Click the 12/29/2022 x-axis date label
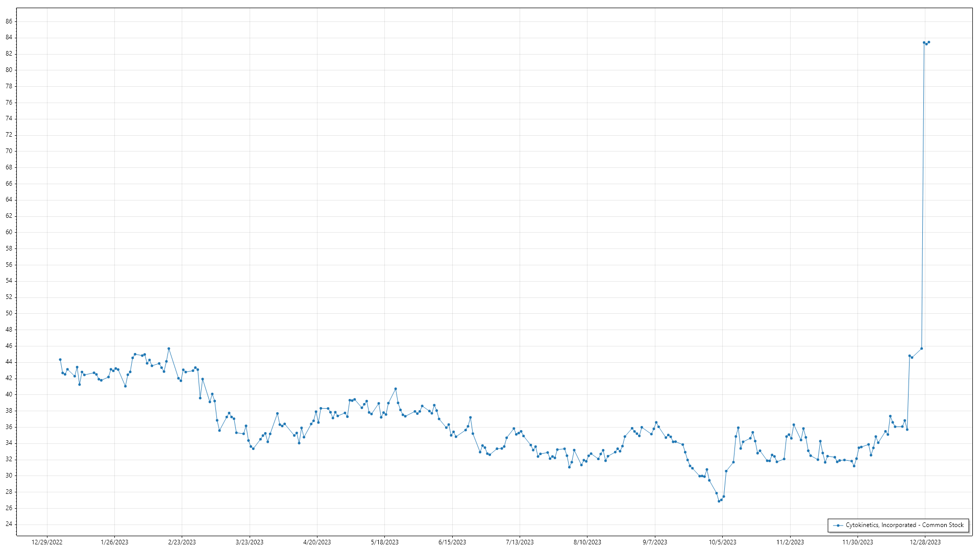Screen dimensions: 980x551 47,542
